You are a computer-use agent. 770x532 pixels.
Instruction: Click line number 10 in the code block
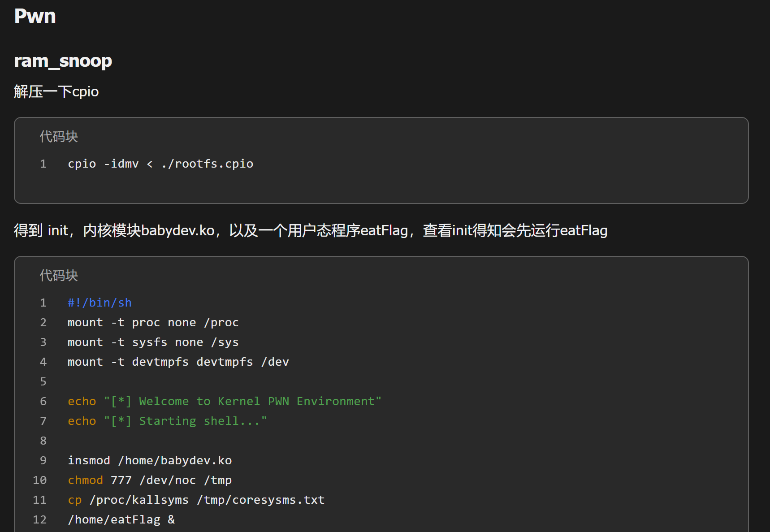pyautogui.click(x=40, y=480)
